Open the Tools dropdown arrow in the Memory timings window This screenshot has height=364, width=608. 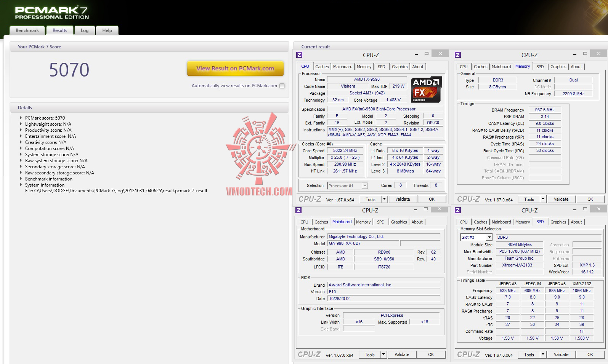(x=543, y=199)
